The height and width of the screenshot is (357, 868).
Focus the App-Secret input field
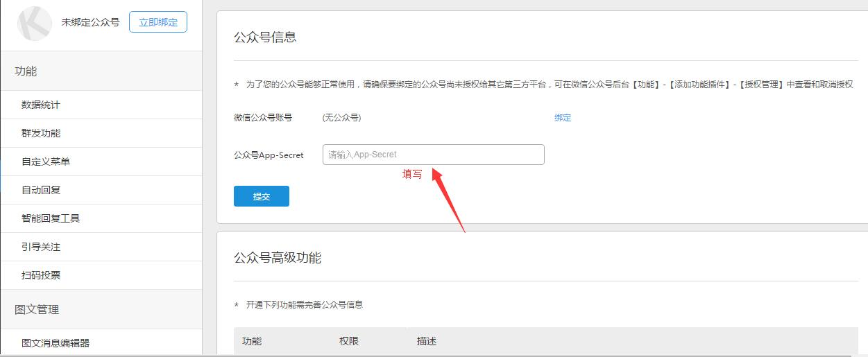point(433,155)
